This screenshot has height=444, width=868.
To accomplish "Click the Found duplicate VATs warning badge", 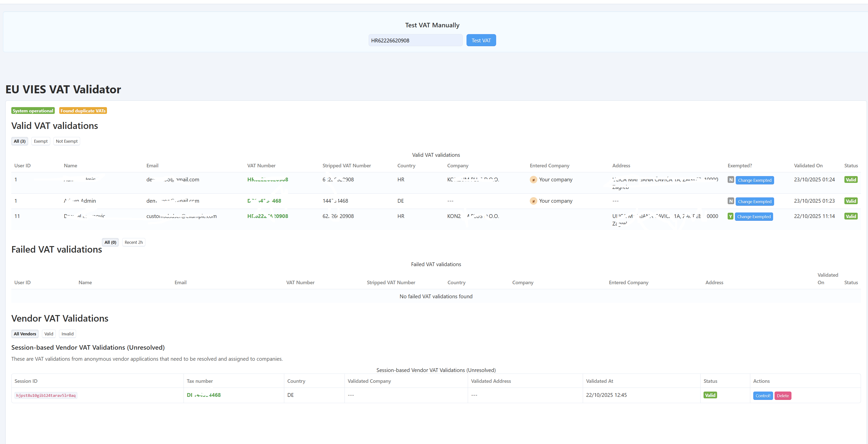I will click(83, 111).
